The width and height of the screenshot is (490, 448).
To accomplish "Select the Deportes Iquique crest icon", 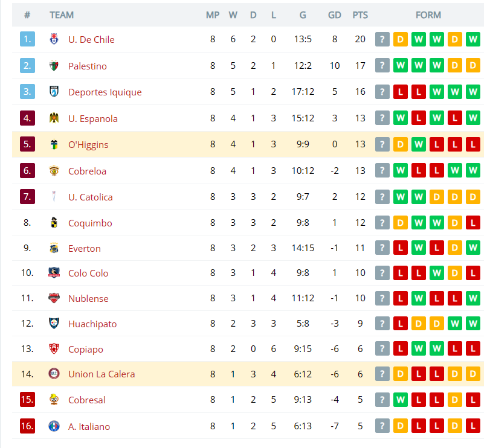I will point(54,92).
